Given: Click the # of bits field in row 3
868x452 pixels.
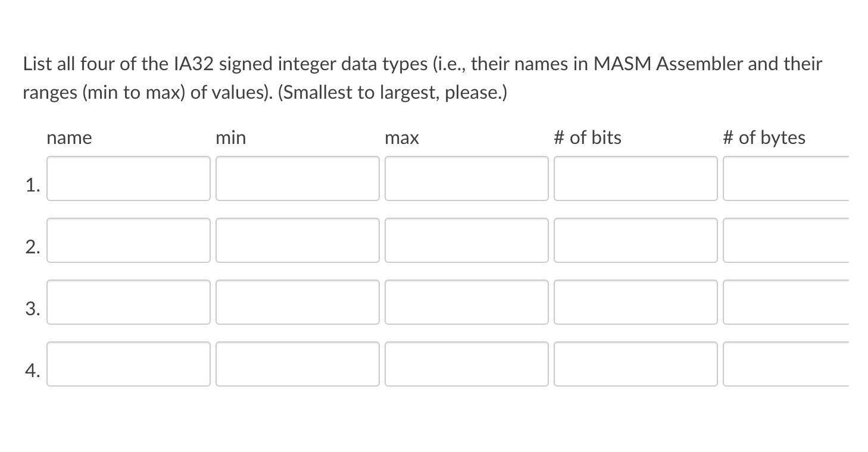Looking at the screenshot, I should click(x=636, y=302).
